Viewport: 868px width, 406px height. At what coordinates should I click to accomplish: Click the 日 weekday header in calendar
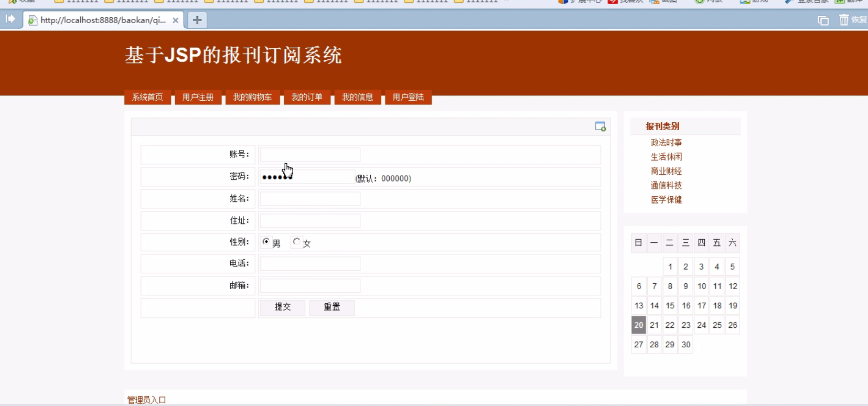tap(638, 243)
